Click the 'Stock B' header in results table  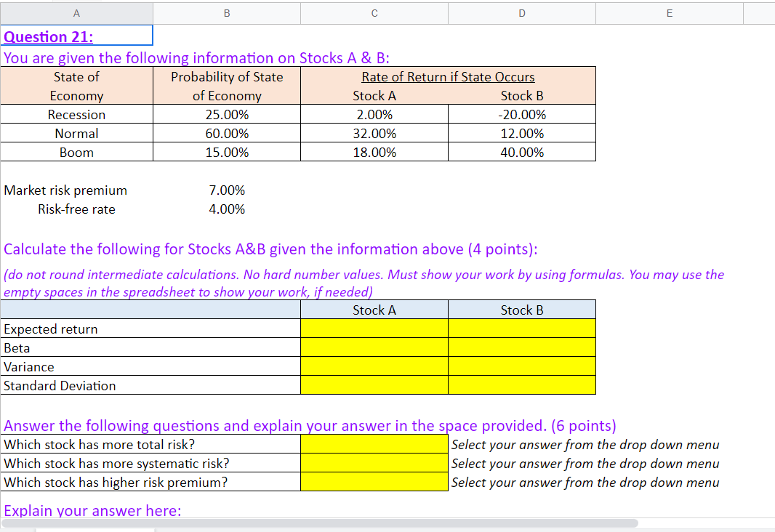[522, 310]
